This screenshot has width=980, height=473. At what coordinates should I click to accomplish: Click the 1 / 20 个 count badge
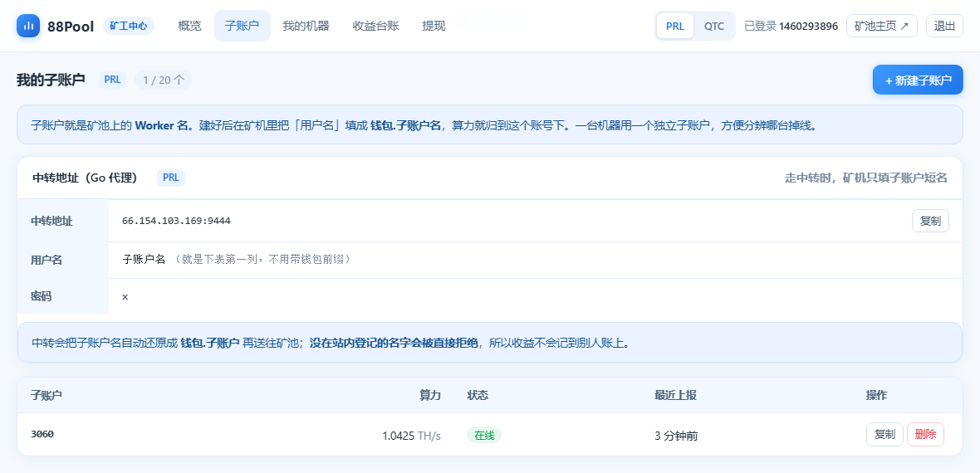click(x=163, y=80)
